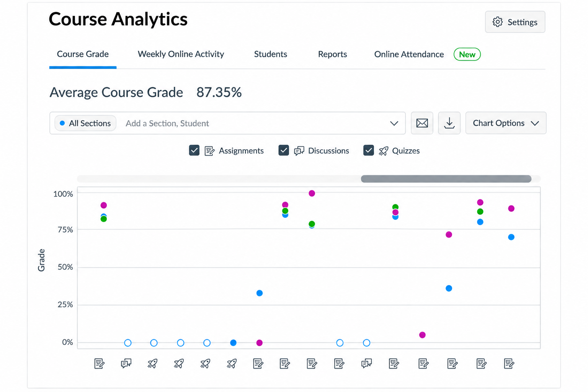Click the 25% y-axis label
The width and height of the screenshot is (588, 392).
(65, 305)
